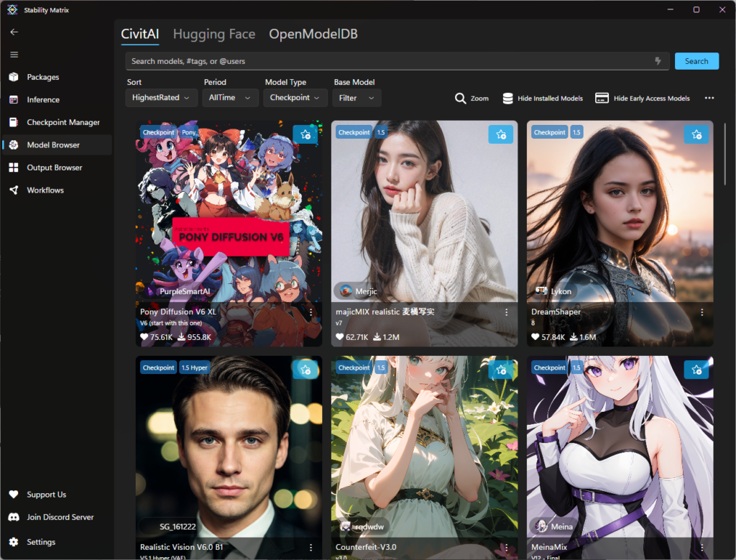Open the Packages page
The image size is (736, 560).
(x=57, y=77)
